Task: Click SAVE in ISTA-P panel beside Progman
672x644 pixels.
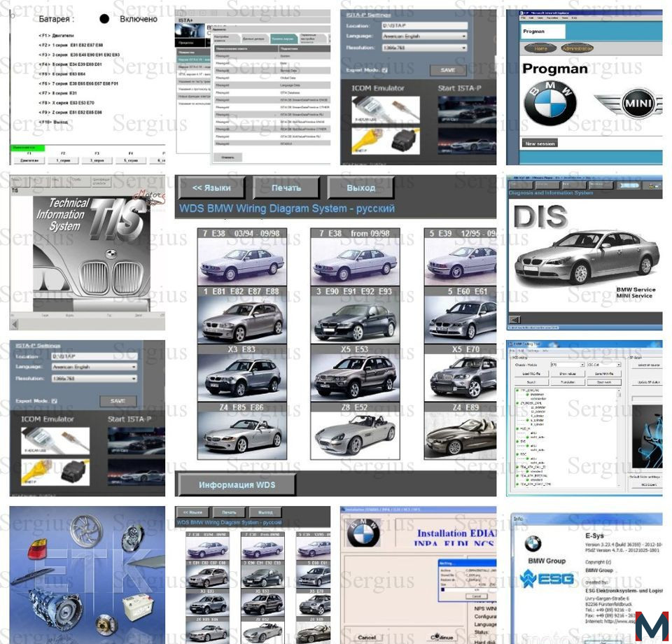Action: (x=448, y=70)
